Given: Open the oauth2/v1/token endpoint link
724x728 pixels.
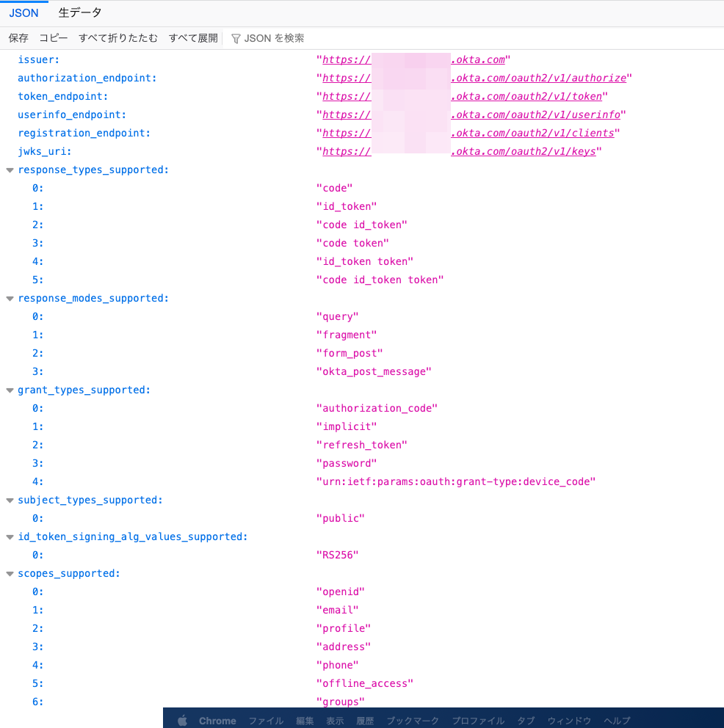Looking at the screenshot, I should 462,97.
